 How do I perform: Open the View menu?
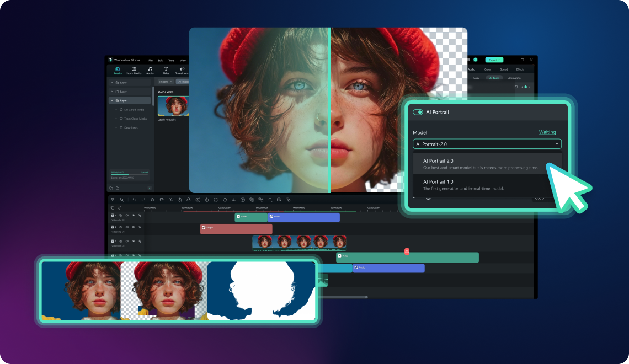[x=183, y=60]
